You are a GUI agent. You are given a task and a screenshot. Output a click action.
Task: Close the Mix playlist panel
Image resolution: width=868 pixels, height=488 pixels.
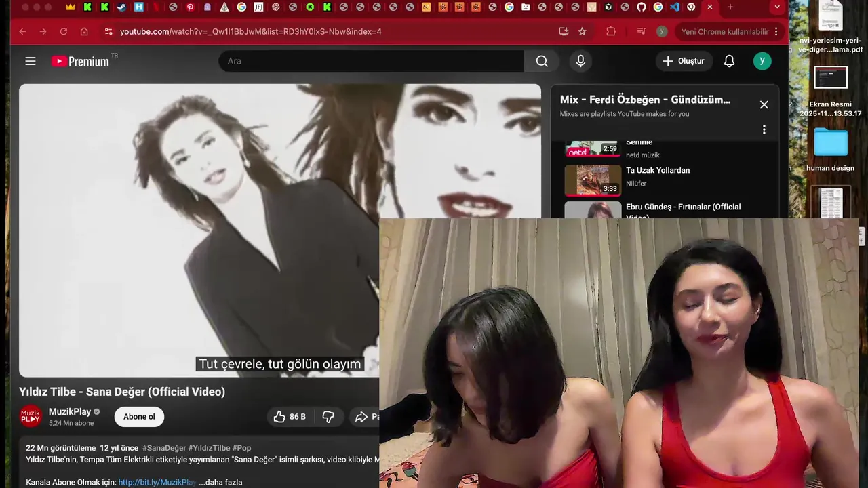[x=764, y=104]
